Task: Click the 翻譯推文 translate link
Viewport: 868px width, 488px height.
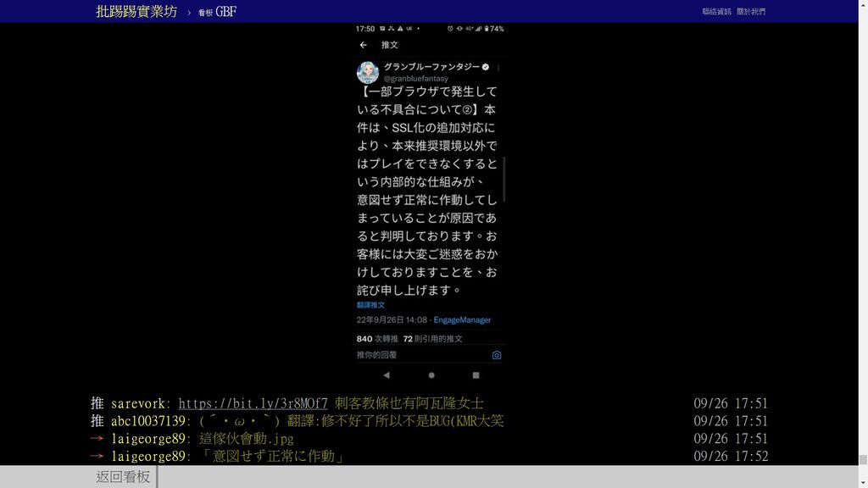Action: coord(370,305)
